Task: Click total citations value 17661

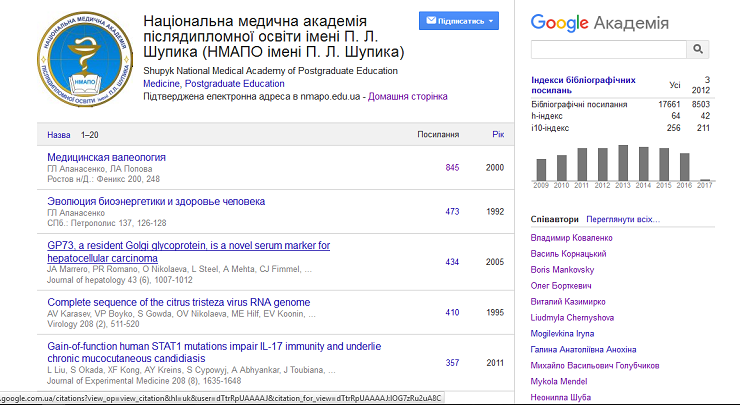Action: pyautogui.click(x=669, y=104)
